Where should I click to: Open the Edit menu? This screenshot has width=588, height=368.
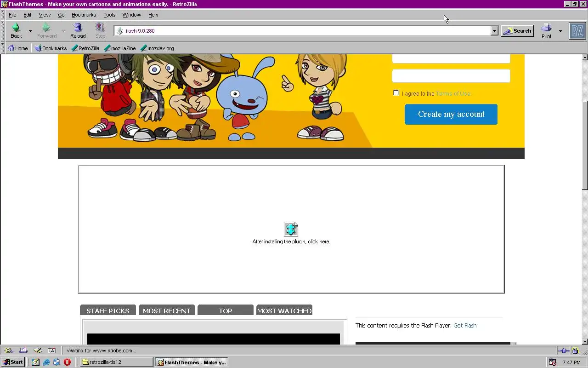[28, 15]
